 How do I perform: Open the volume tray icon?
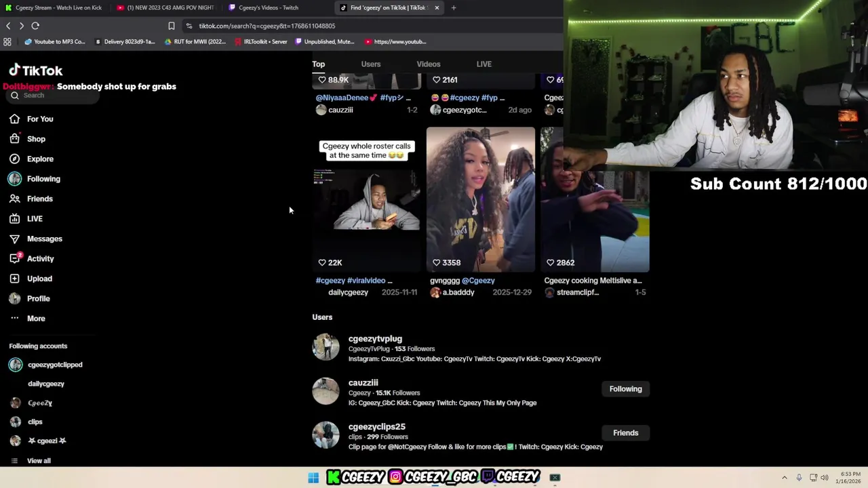click(825, 478)
